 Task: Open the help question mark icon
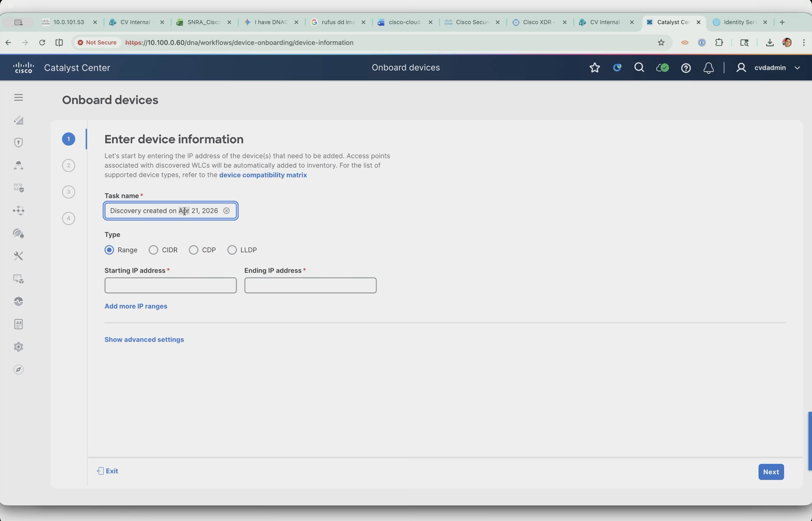(x=685, y=68)
